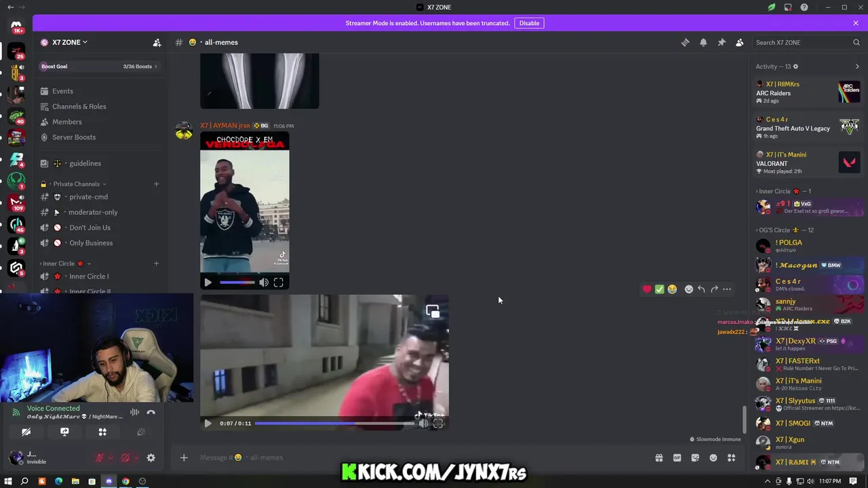This screenshot has width=868, height=488.
Task: Open the emoji picker in message bar
Action: coord(713,457)
